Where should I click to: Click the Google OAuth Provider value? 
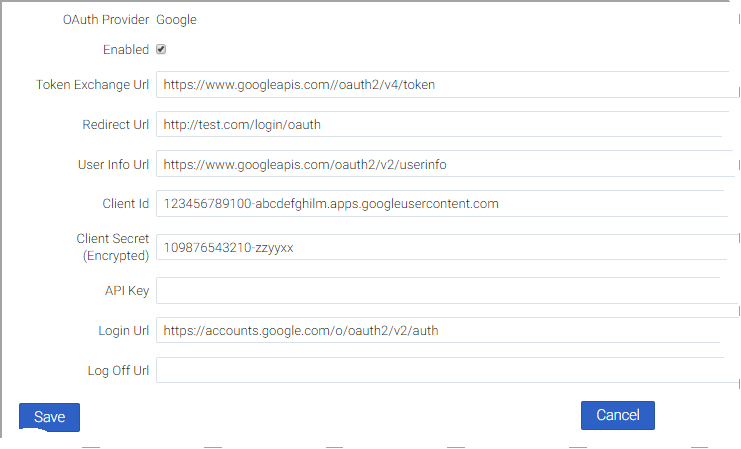tap(176, 19)
